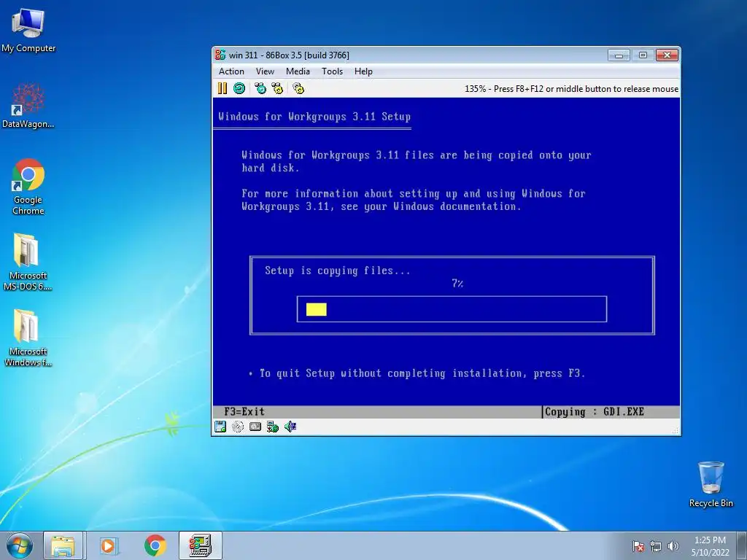Screen dimensions: 747x560
Task: Open File Explorer from taskbar
Action: 63,545
